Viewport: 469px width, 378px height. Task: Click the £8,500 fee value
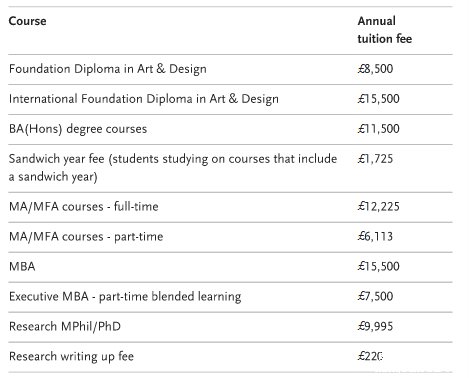click(x=375, y=69)
